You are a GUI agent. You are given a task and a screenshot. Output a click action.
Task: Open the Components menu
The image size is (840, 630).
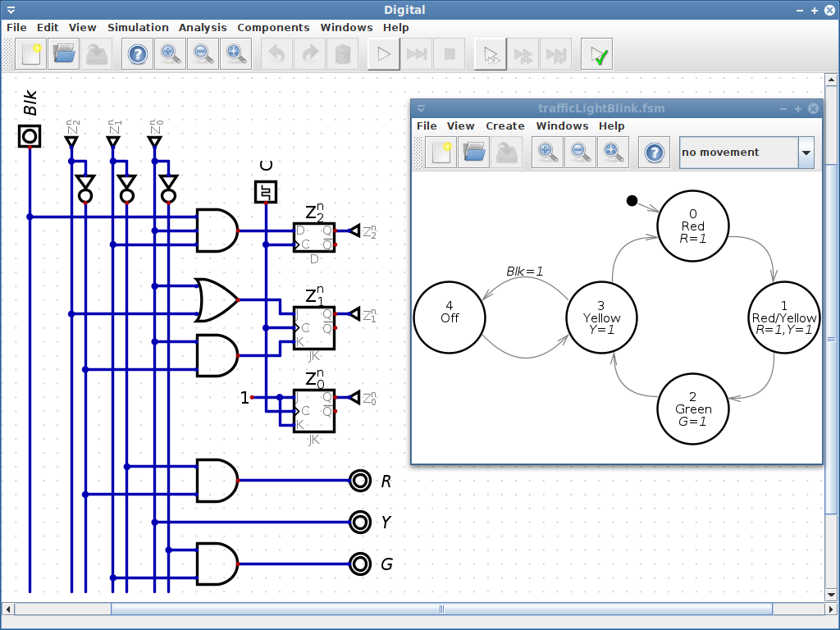point(273,27)
